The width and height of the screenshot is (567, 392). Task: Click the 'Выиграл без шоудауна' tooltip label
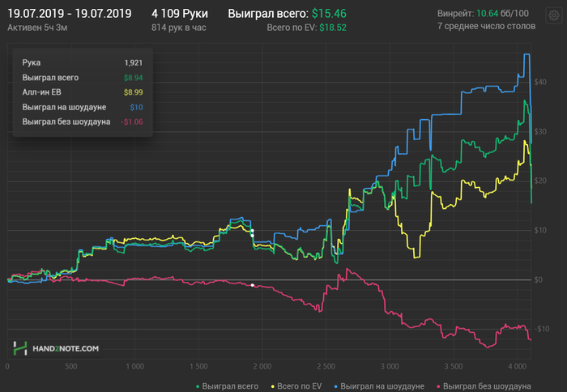tap(66, 121)
